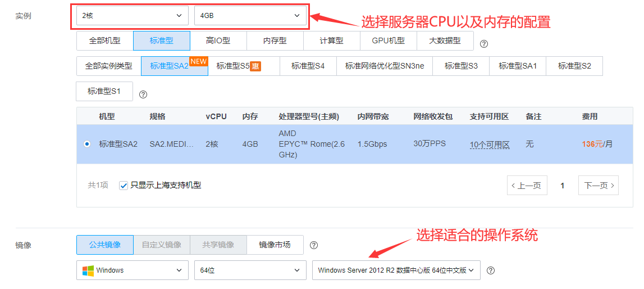Choose 标准网络优化型SN3ne instance type
644x289 pixels.
click(x=385, y=66)
